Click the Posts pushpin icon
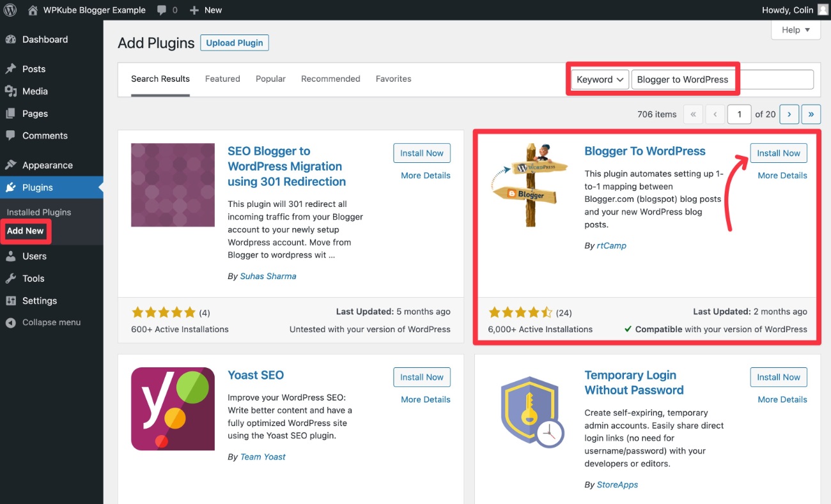The height and width of the screenshot is (504, 831). [10, 69]
